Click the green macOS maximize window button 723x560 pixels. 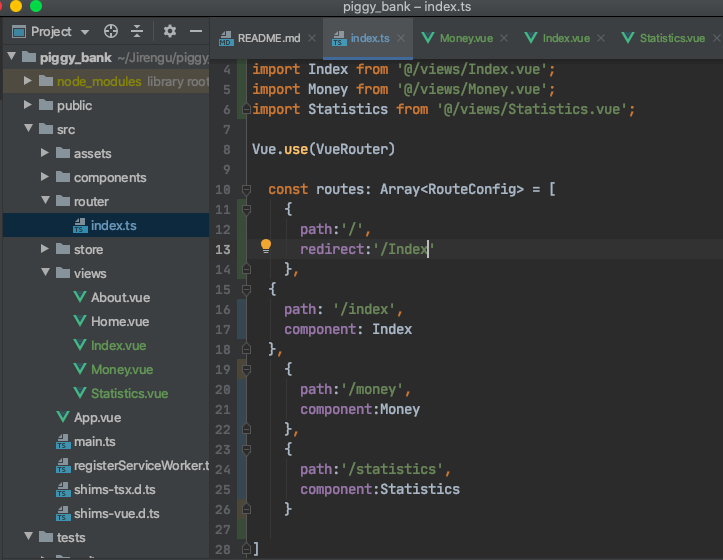coord(36,6)
